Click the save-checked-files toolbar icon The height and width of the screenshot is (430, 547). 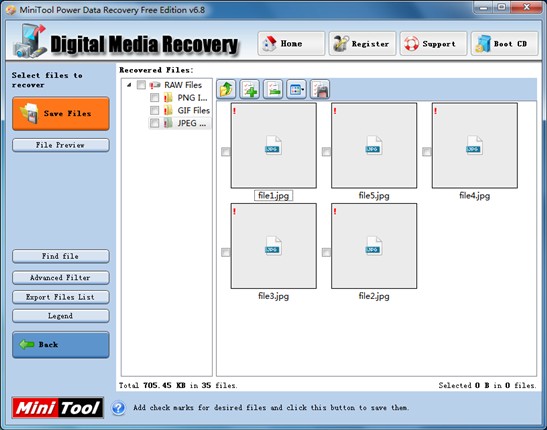pos(320,89)
